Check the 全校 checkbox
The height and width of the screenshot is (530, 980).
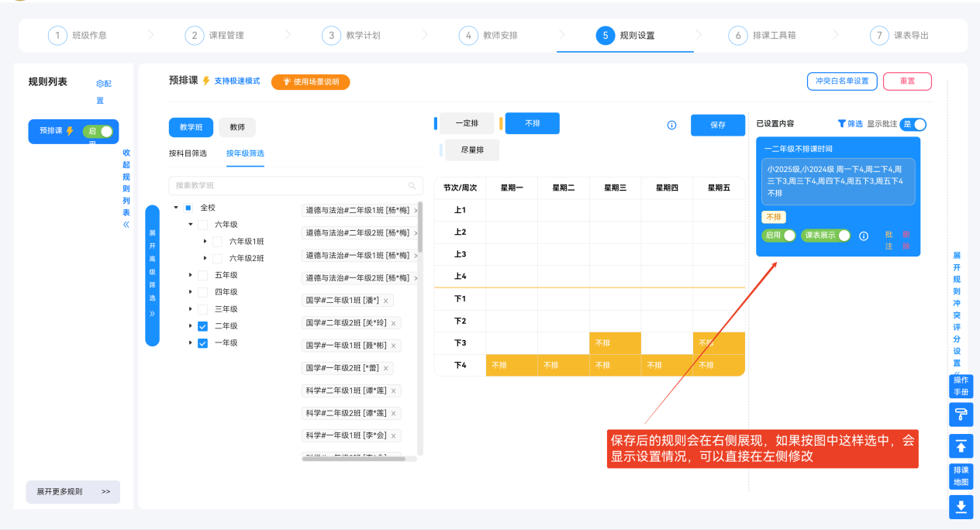pyautogui.click(x=188, y=208)
